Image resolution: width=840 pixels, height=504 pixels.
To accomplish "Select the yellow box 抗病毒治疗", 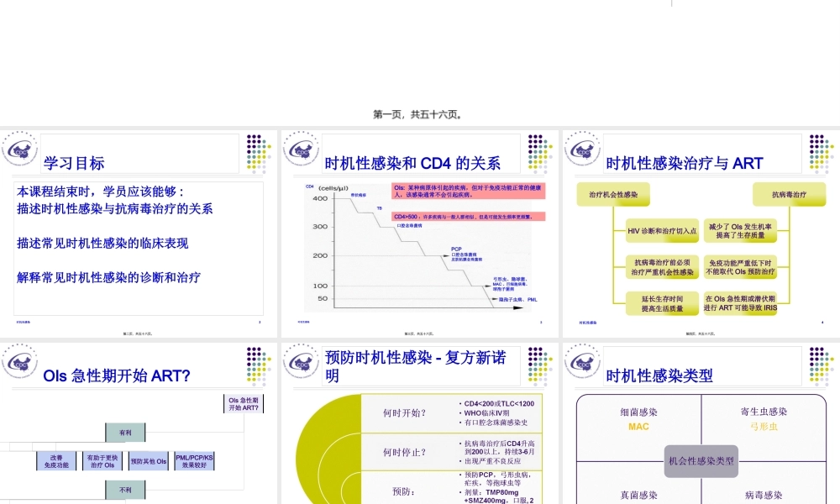I will (x=789, y=194).
